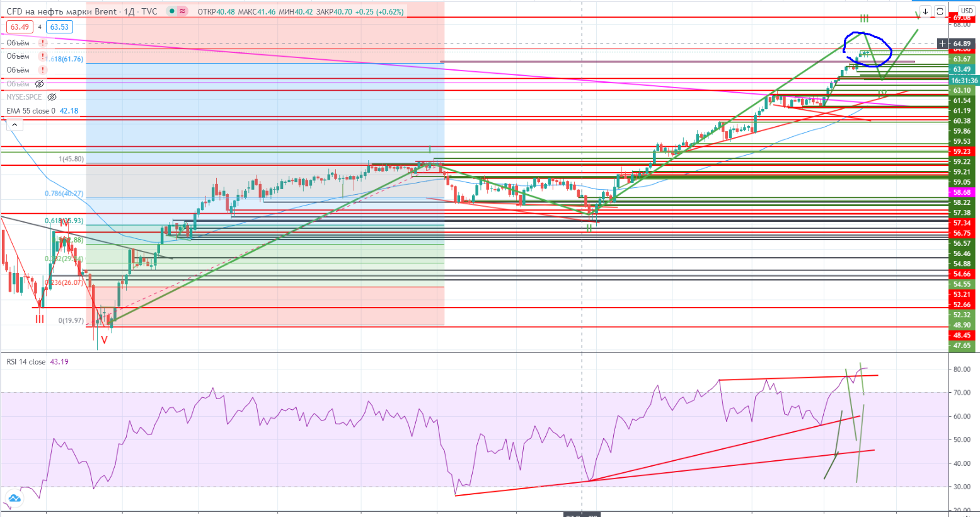Image resolution: width=980 pixels, height=517 pixels.
Task: Select the RSI 14 close indicator label
Action: coord(26,362)
